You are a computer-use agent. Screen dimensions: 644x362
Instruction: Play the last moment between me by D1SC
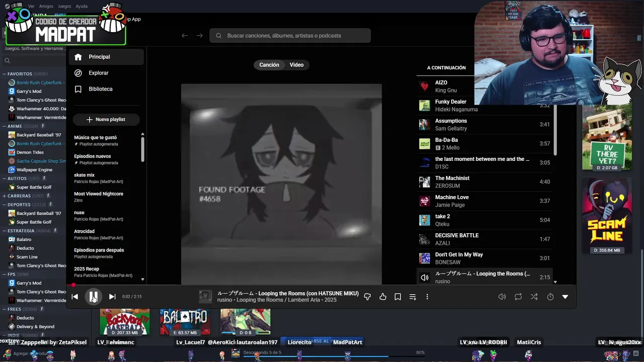tap(485, 163)
